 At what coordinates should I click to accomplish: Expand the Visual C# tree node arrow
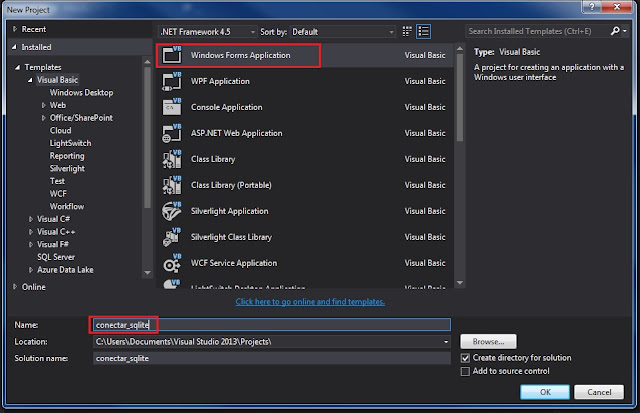(x=31, y=219)
